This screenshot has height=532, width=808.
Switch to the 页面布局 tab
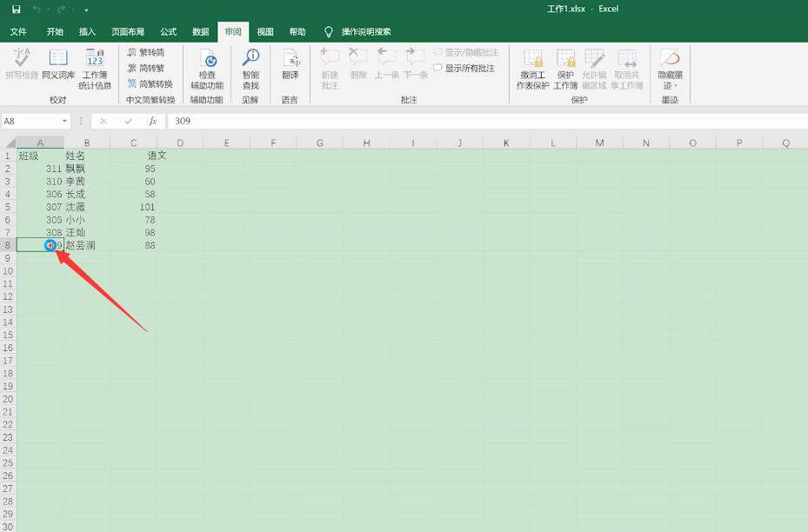pyautogui.click(x=128, y=32)
